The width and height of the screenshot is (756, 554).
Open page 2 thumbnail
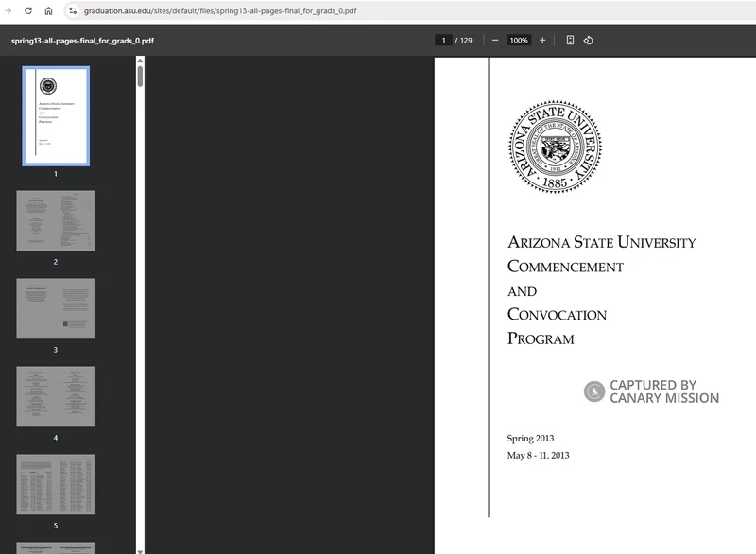pos(56,220)
